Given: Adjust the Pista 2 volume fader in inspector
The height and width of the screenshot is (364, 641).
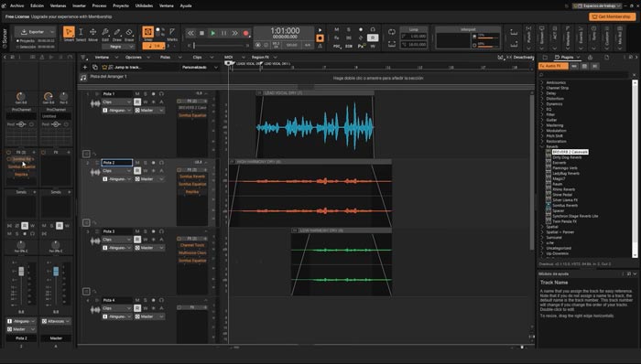Looking at the screenshot, I should pyautogui.click(x=21, y=272).
